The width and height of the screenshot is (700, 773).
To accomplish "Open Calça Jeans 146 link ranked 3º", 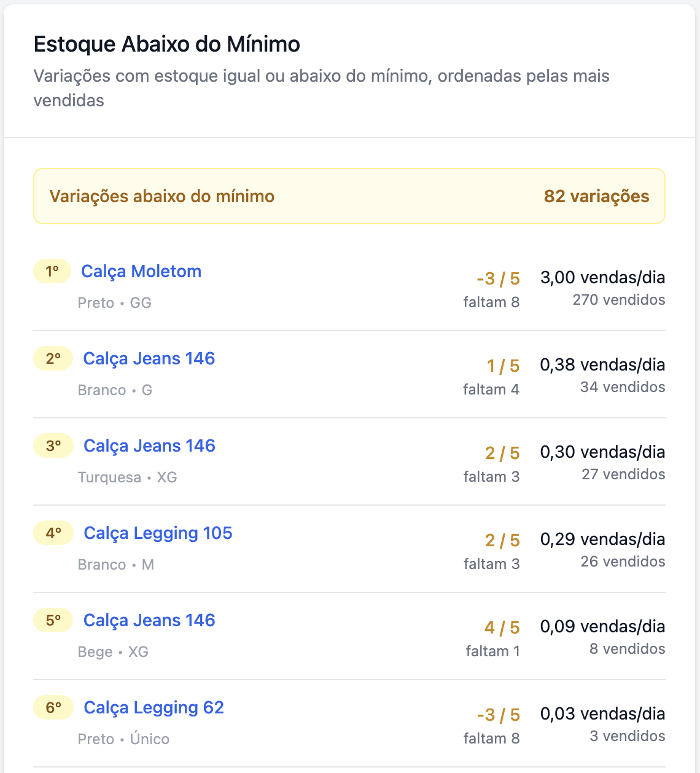I will tap(149, 446).
